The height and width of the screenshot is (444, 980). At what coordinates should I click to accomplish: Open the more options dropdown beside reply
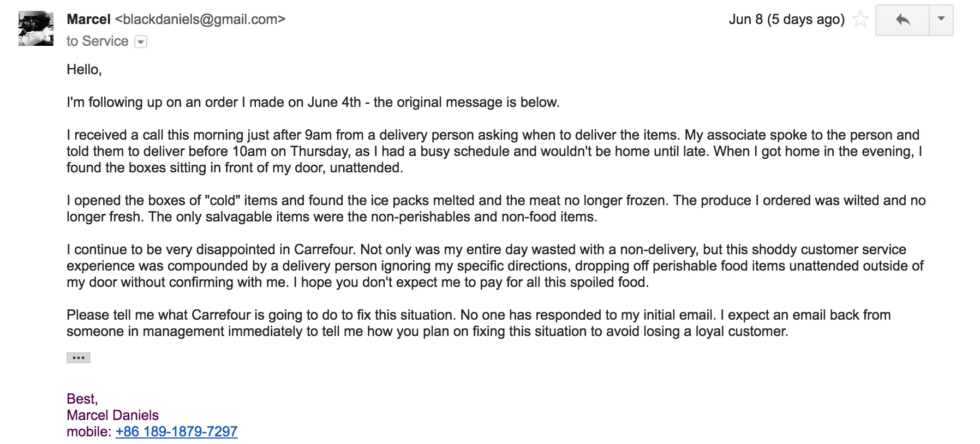tap(941, 20)
